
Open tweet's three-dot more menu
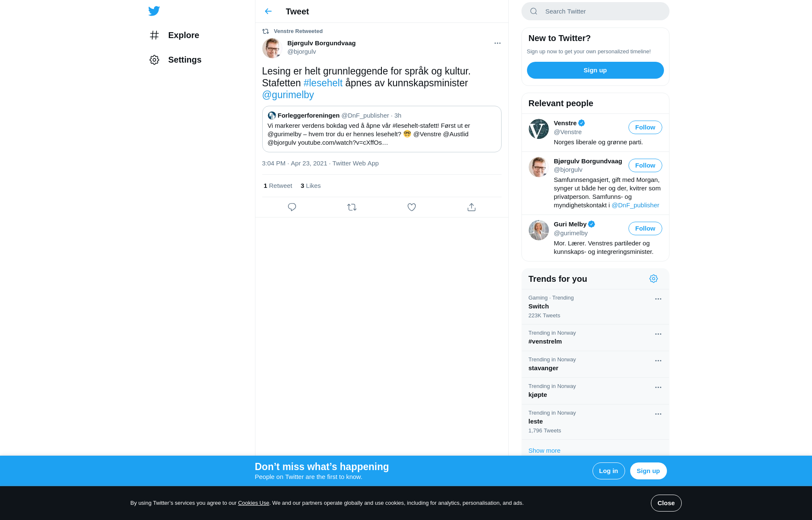(x=497, y=43)
